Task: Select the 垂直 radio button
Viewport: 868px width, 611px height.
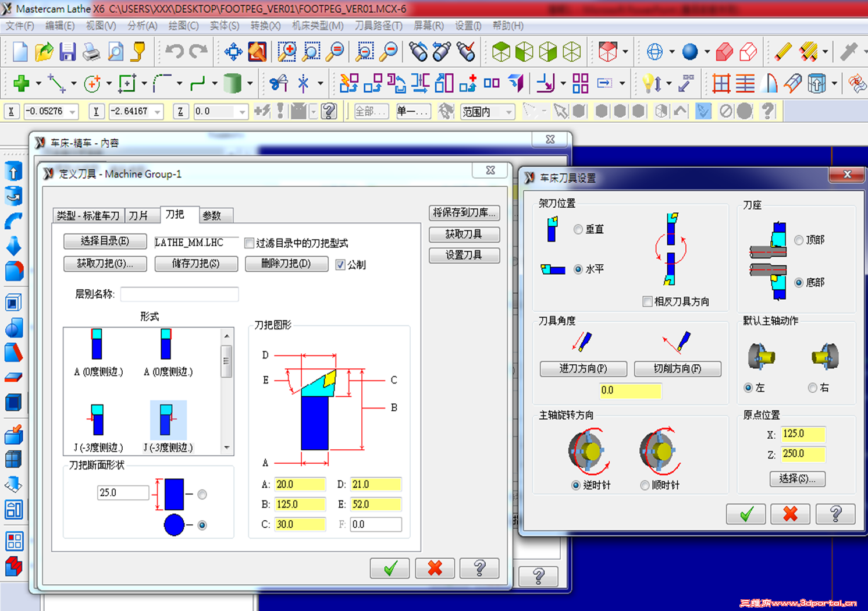Action: coord(578,229)
